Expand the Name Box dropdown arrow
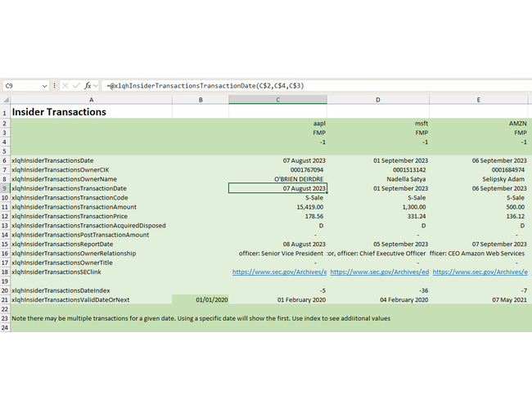Image resolution: width=532 pixels, height=409 pixels. click(x=44, y=86)
